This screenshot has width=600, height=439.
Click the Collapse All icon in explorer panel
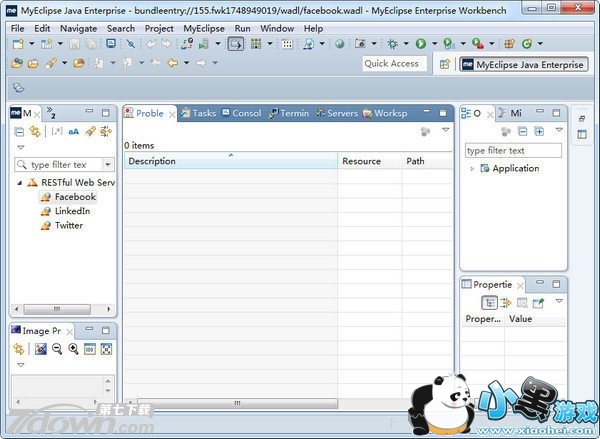pos(19,132)
